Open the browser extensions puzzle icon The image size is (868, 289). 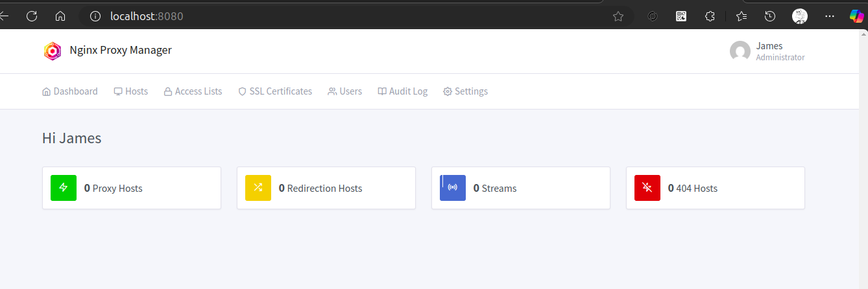pos(710,16)
